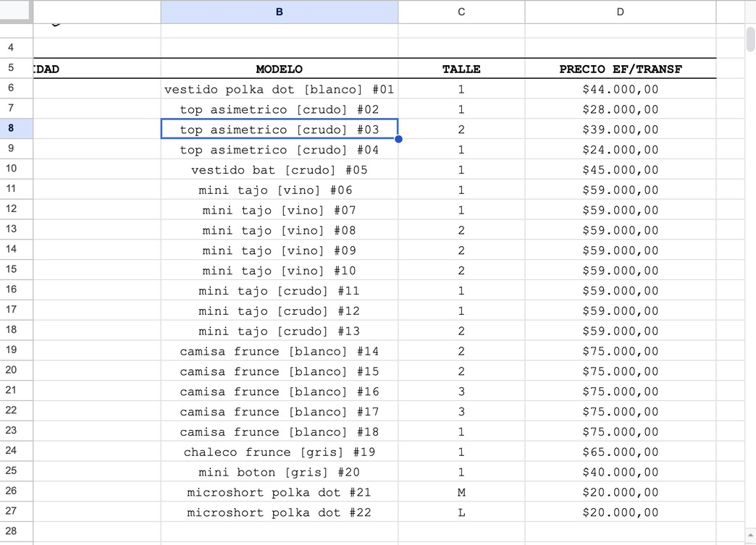Click cell vestido bat [crudo] #05
756x545 pixels.
[280, 170]
